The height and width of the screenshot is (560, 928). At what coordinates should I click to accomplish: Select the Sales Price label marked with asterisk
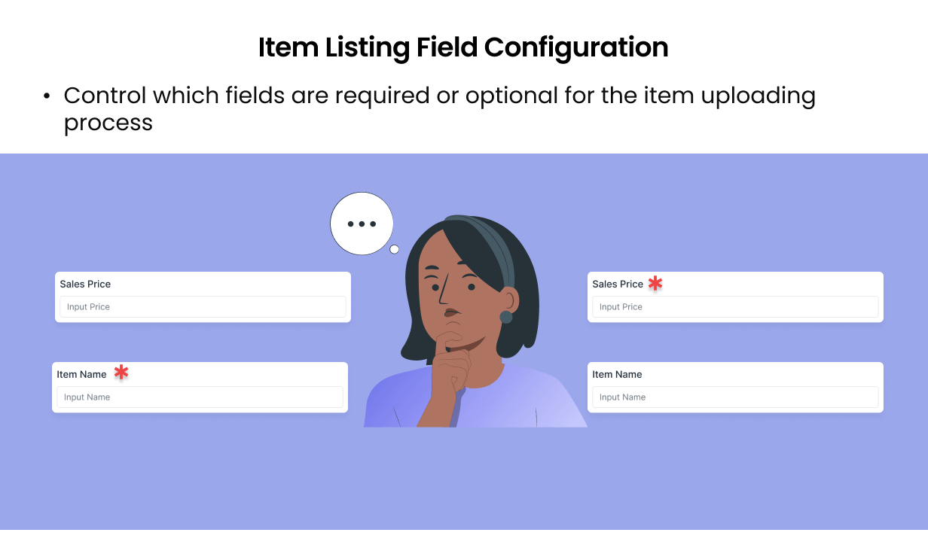618,284
